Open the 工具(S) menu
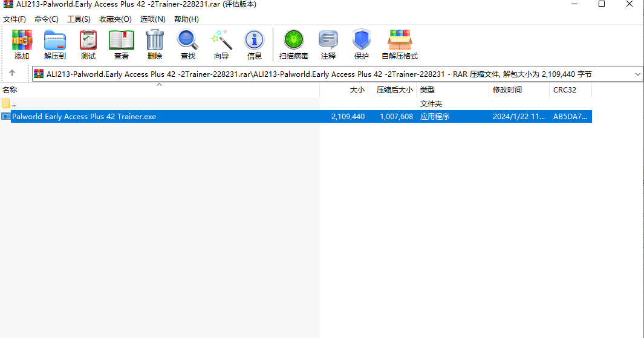The width and height of the screenshot is (644, 338). tap(79, 19)
